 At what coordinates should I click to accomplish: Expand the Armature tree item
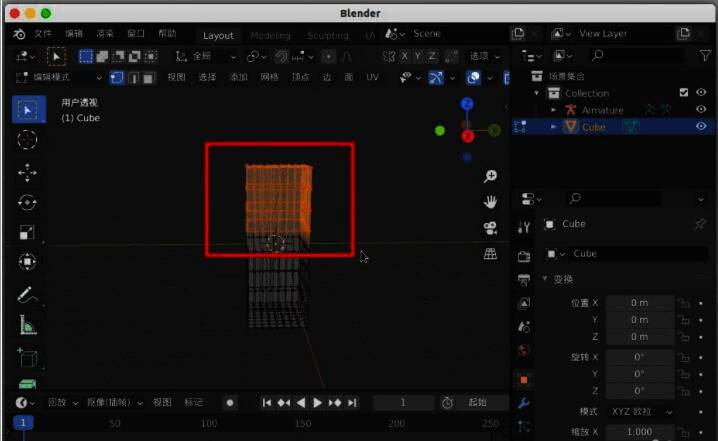[553, 110]
